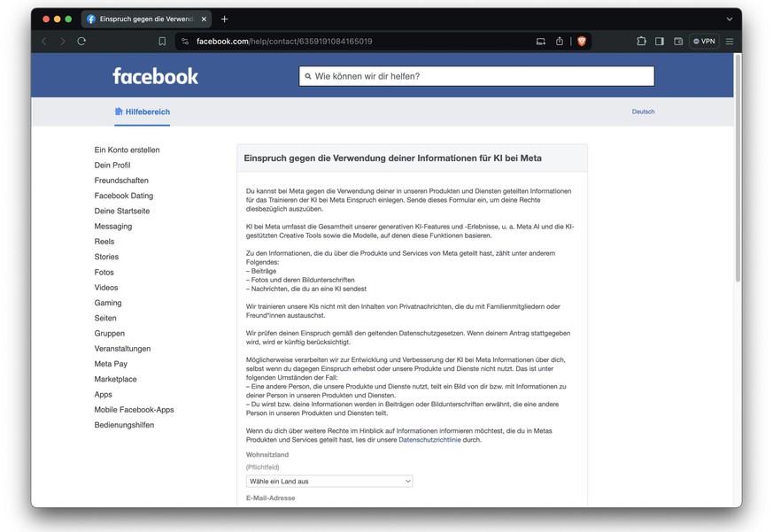The height and width of the screenshot is (532, 773).
Task: Click the share icon in address bar
Action: pos(560,42)
